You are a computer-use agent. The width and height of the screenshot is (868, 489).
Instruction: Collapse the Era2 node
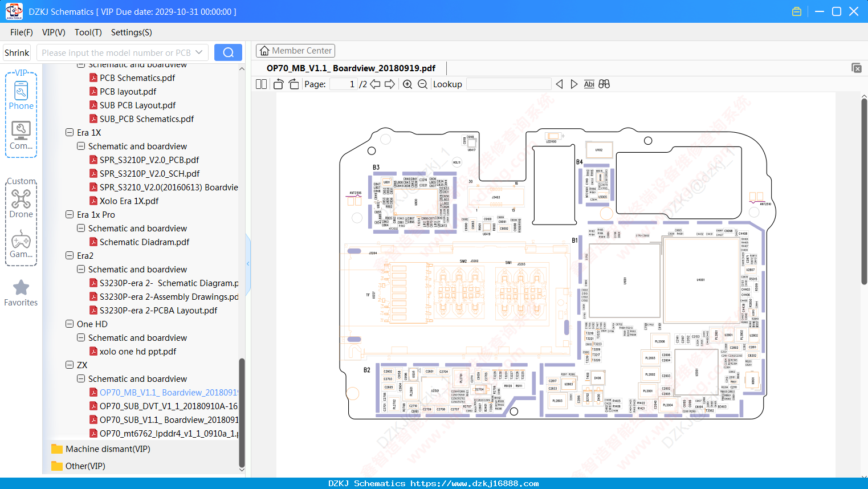coord(70,255)
